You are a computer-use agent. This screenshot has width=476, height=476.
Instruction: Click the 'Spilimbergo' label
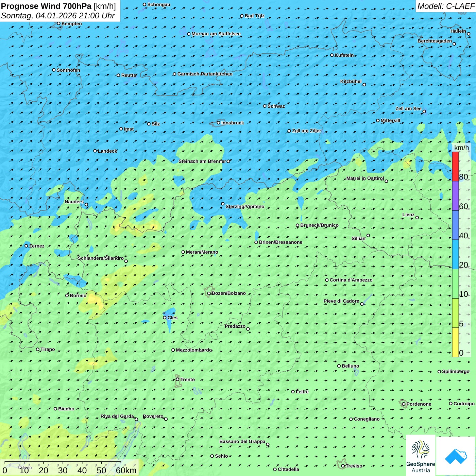[456, 371]
